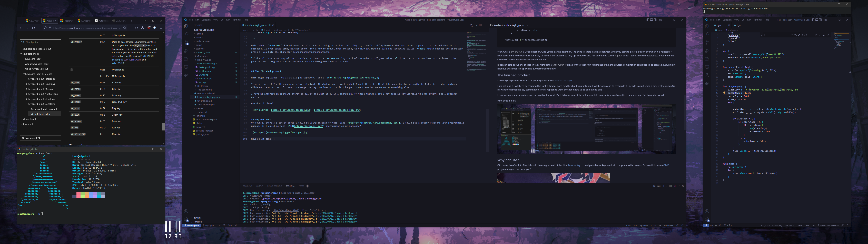Viewport: 868px width, 244px height.
Task: Toggle panel layout in keylogger VS Code title bar
Action: click(x=817, y=19)
